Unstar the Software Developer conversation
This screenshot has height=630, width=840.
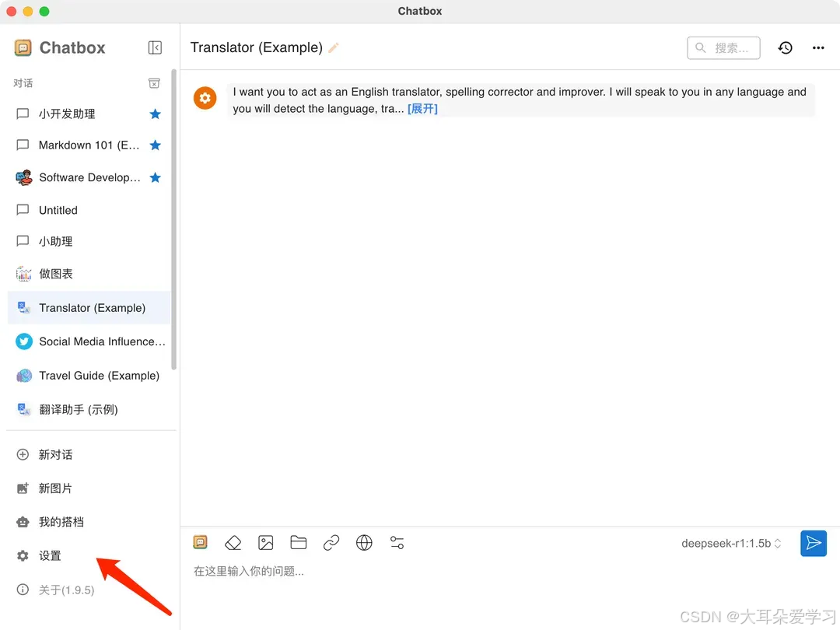pyautogui.click(x=156, y=177)
